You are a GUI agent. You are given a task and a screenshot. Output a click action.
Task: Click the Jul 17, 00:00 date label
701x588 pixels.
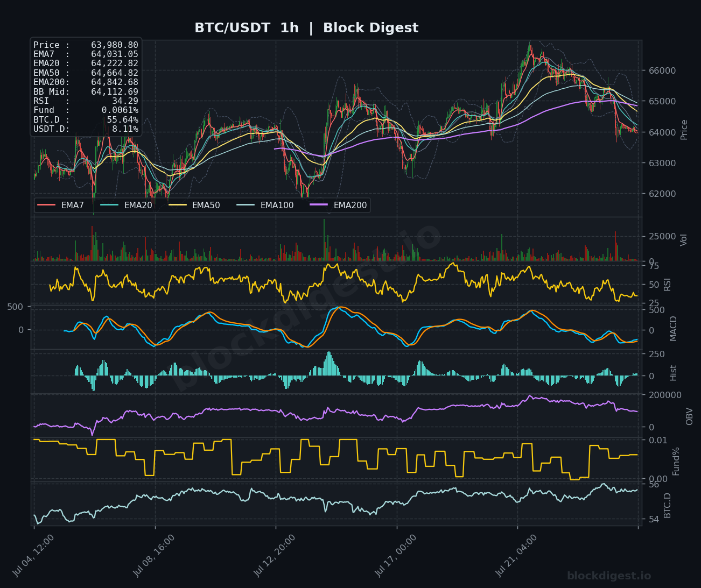pyautogui.click(x=395, y=556)
